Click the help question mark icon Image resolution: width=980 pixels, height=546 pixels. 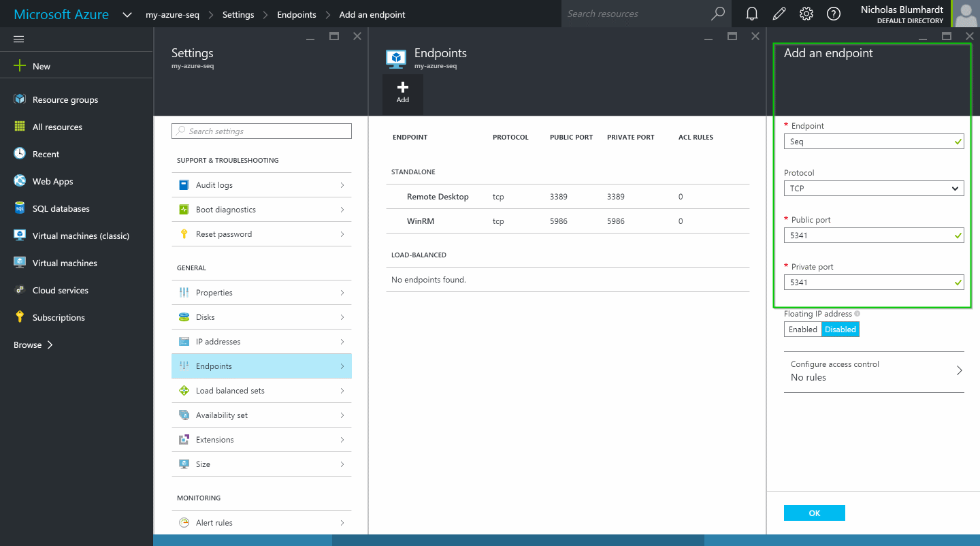click(833, 14)
